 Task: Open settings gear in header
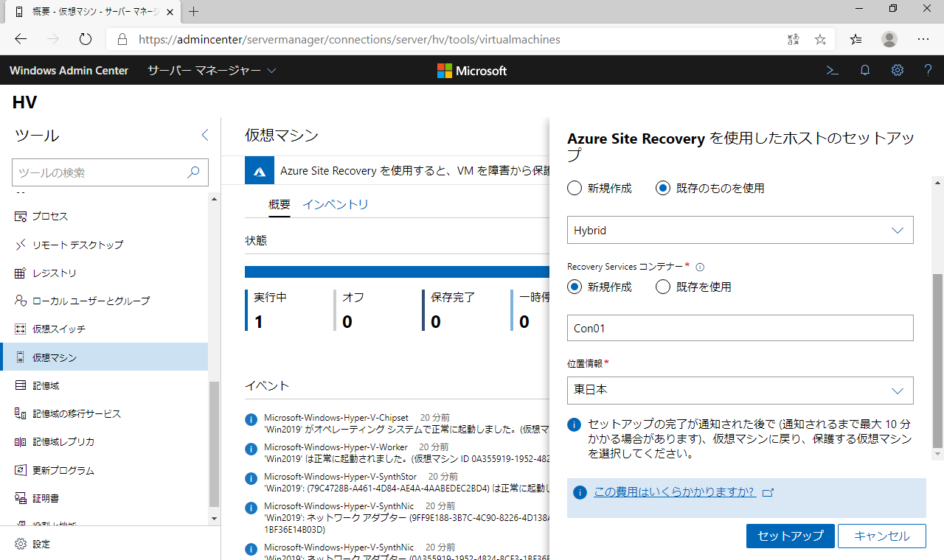pos(898,71)
